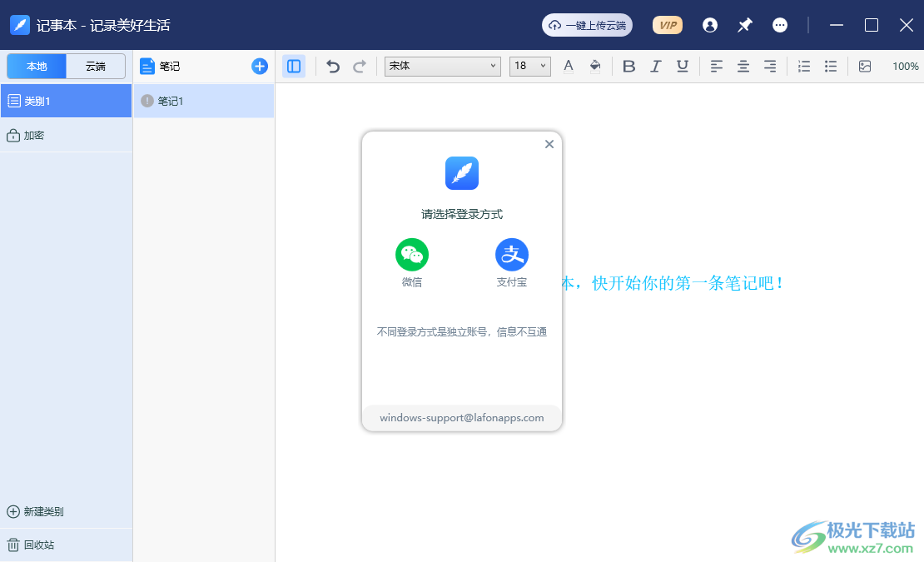Switch to the 云端 cloud tab
The height and width of the screenshot is (562, 924).
(x=96, y=66)
